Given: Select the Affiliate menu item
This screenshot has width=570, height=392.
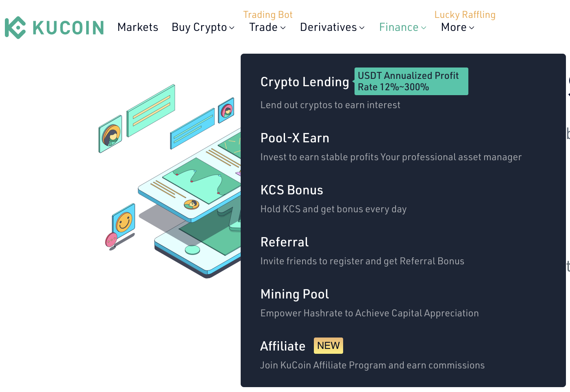Looking at the screenshot, I should coord(283,346).
